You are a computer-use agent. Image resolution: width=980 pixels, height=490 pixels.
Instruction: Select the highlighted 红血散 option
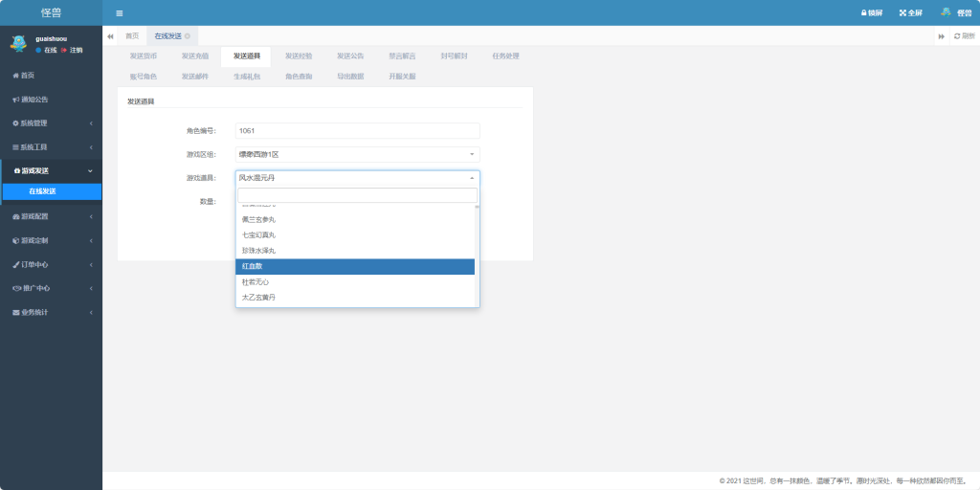[355, 266]
